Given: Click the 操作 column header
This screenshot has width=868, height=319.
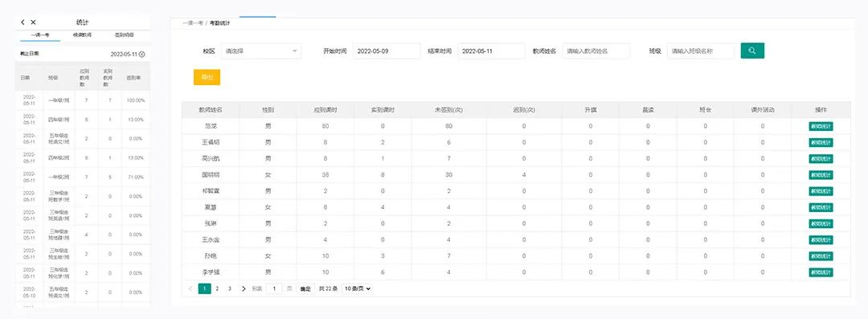Looking at the screenshot, I should coord(821,110).
